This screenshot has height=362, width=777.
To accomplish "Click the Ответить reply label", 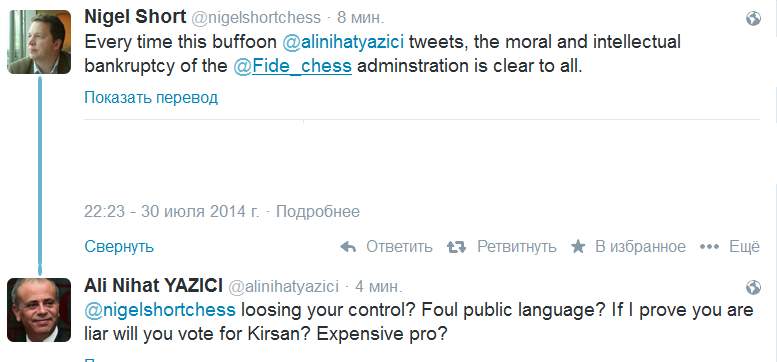I will click(x=399, y=247).
